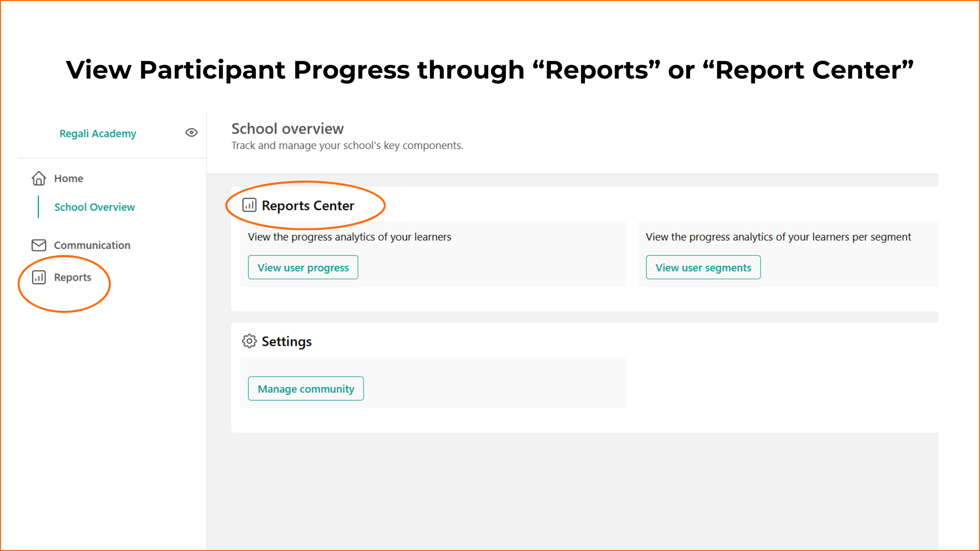Click the View user progress button
980x551 pixels.
[x=303, y=267]
